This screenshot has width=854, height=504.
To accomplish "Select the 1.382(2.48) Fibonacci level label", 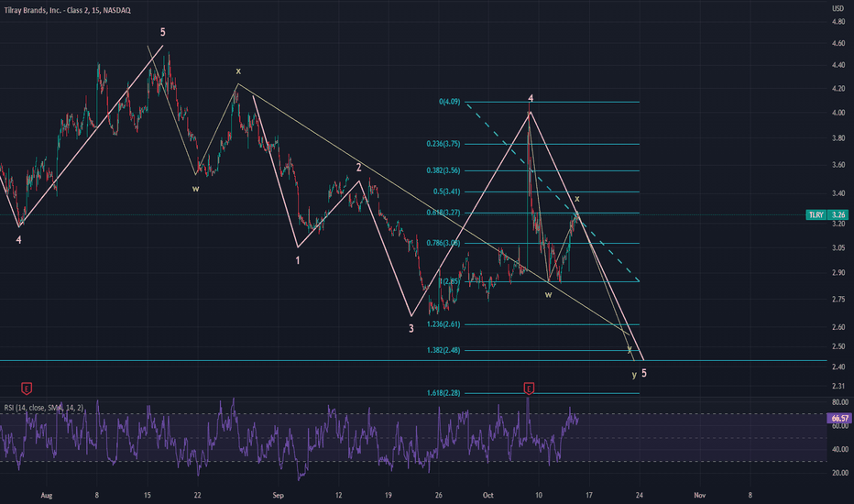I will point(443,350).
